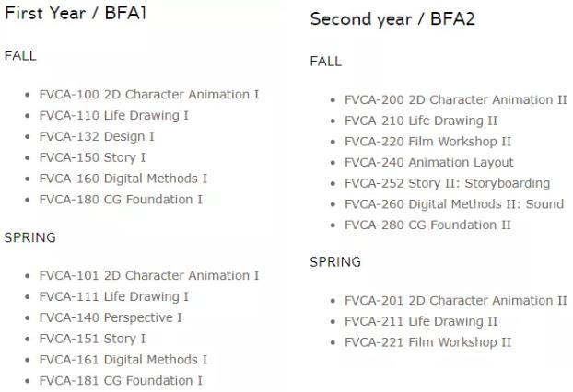Viewport: 573px width, 392px height.
Task: Click FVCA-260 Digital Methods II: Sound
Action: click(x=454, y=204)
